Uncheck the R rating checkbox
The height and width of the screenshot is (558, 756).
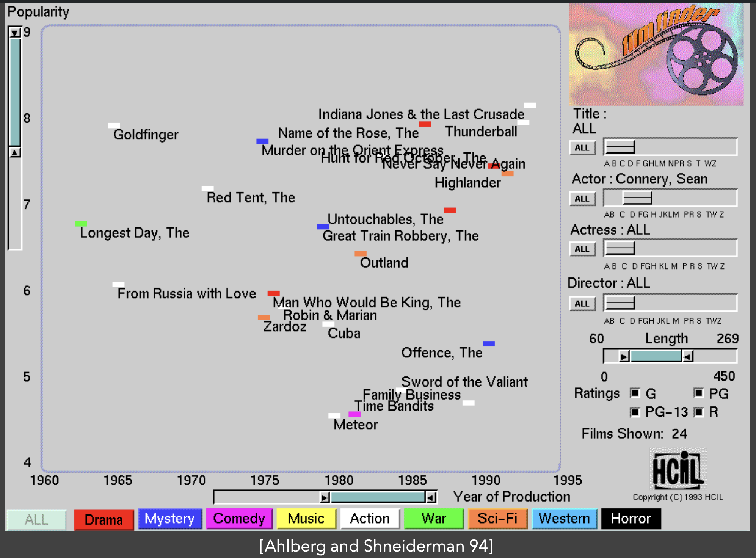pos(699,412)
